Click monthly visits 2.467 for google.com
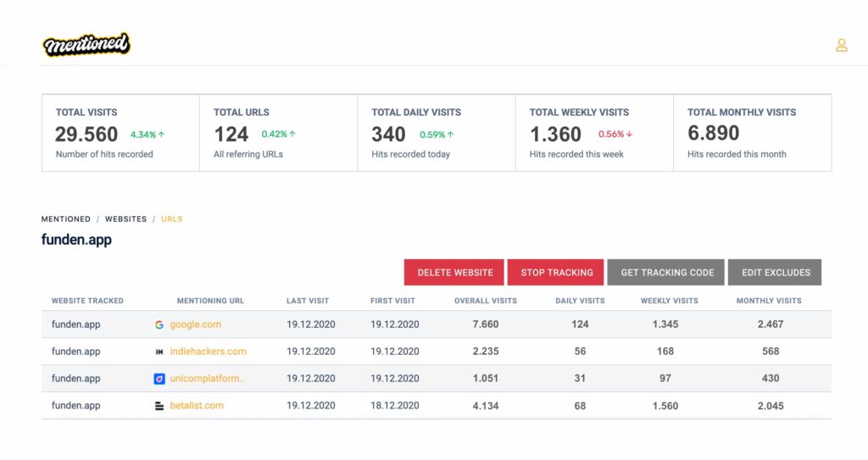This screenshot has height=460, width=868. 771,324
